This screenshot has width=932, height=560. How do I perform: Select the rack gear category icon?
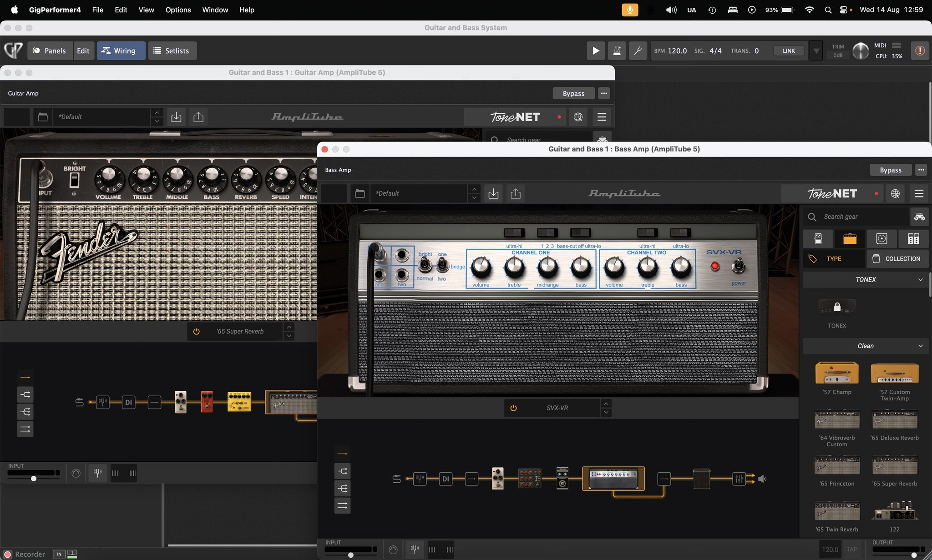pos(913,238)
